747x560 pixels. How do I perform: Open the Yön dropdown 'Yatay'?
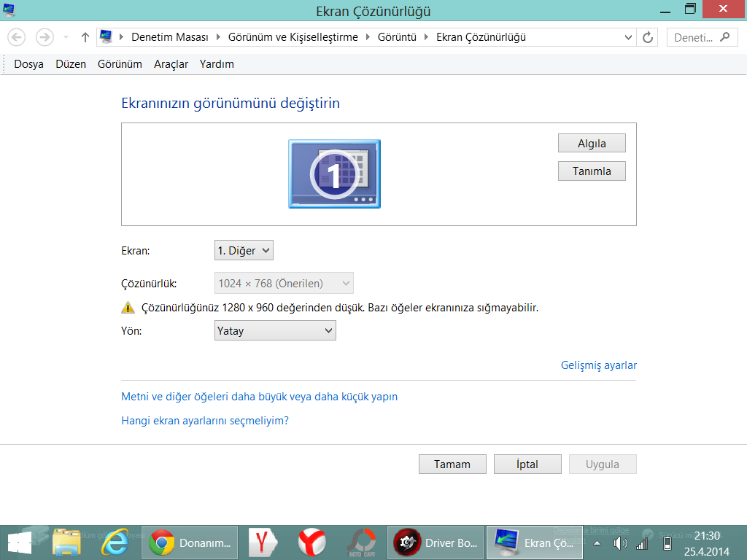[275, 330]
